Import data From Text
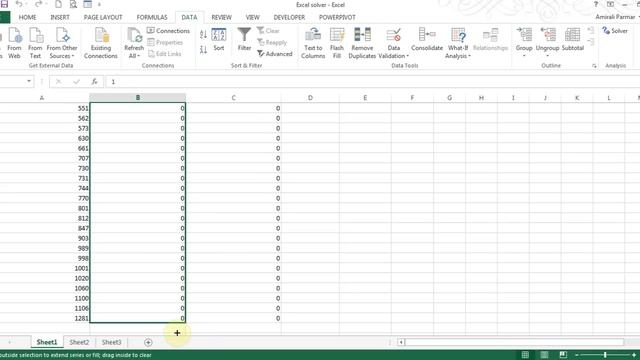Screen dimensions: 640x360 pos(35,43)
